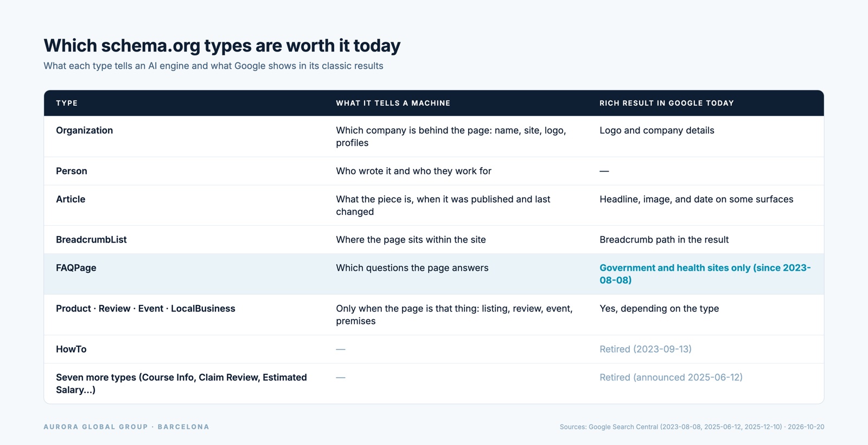Select the 'Product · Review · Event · LocalBusiness' cell

point(145,308)
